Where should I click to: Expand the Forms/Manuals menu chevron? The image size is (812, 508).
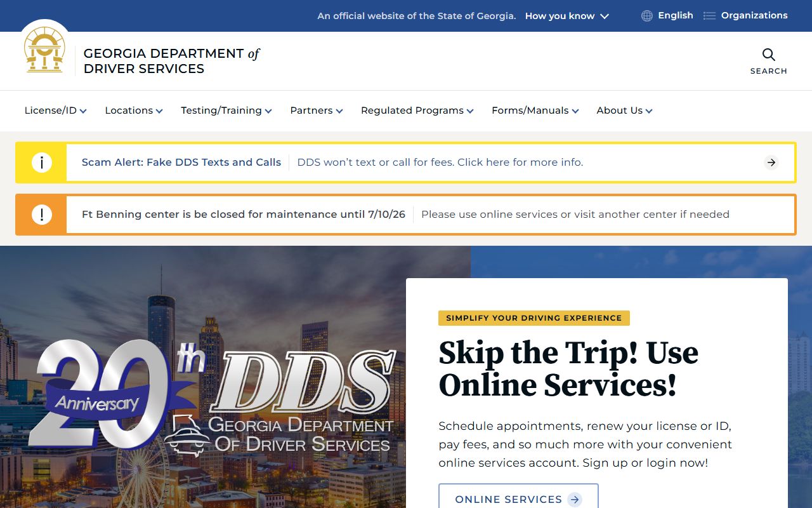tap(575, 111)
